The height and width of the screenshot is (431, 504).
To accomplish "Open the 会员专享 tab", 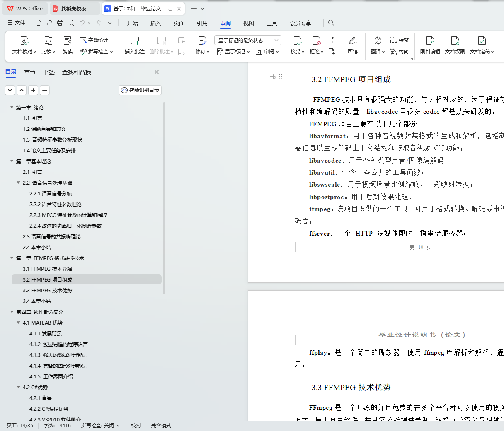I will pyautogui.click(x=300, y=23).
